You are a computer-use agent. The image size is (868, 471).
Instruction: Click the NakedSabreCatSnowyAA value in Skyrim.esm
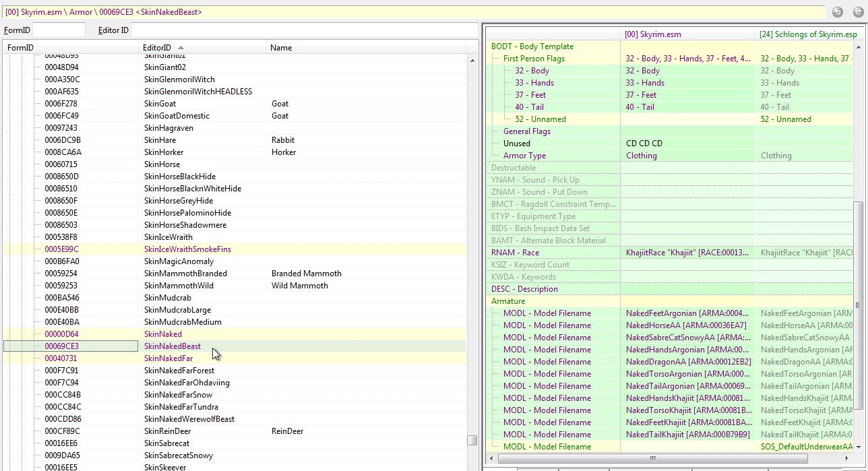[x=687, y=338]
